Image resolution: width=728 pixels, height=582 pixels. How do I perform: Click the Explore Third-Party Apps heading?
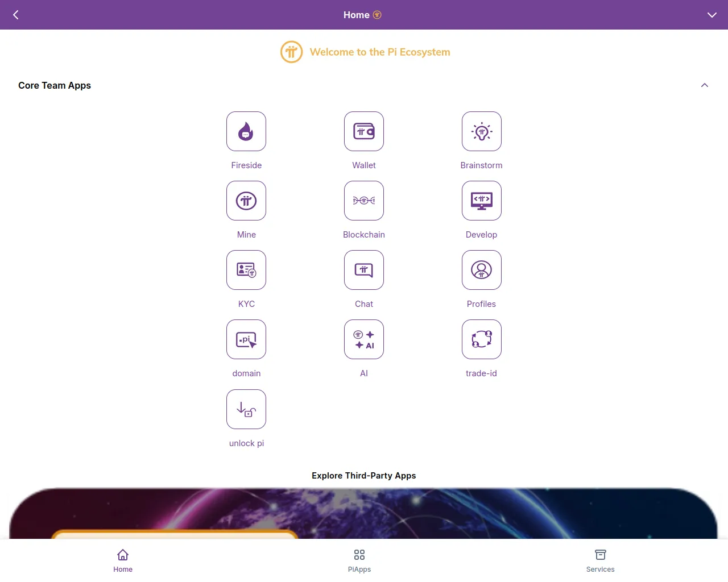coord(364,476)
